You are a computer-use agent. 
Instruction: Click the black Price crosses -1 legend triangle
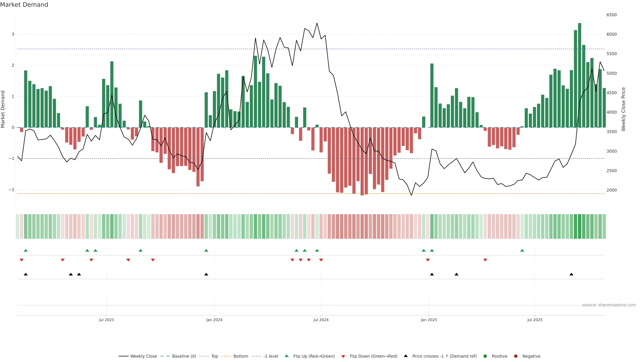tap(406, 356)
